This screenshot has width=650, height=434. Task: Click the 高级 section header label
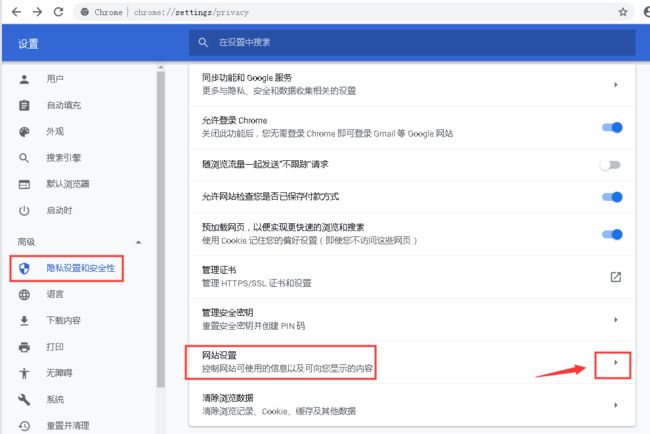(26, 242)
